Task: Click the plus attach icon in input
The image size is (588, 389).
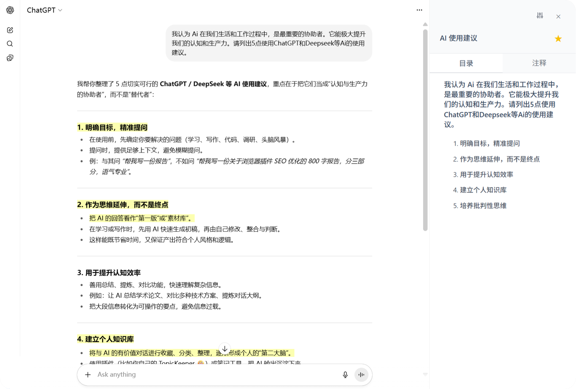Action: click(x=88, y=374)
